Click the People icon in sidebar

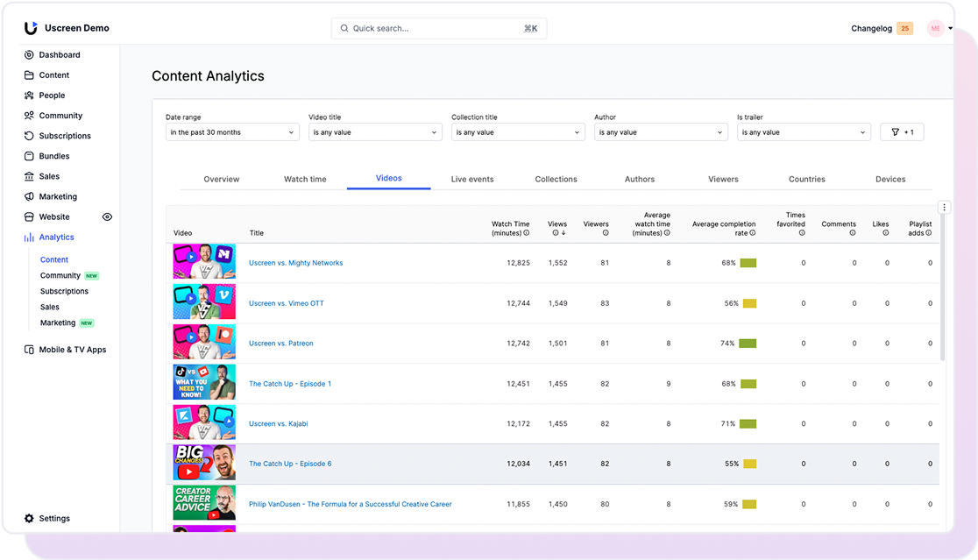click(29, 96)
